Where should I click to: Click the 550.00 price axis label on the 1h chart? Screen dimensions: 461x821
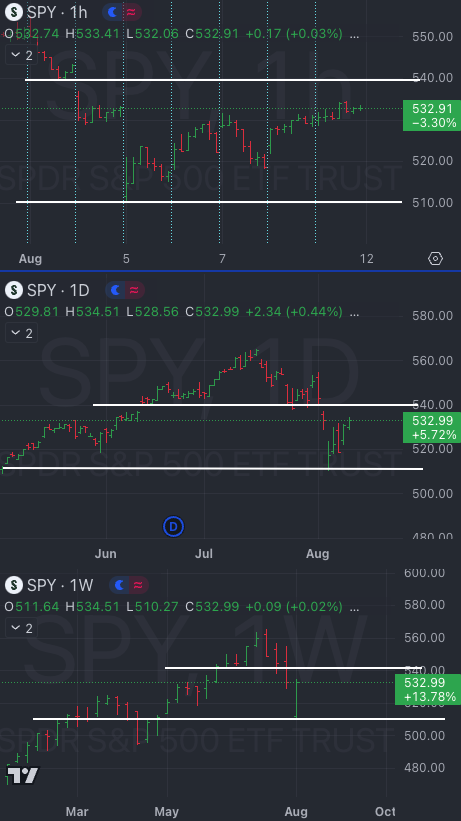pos(433,37)
